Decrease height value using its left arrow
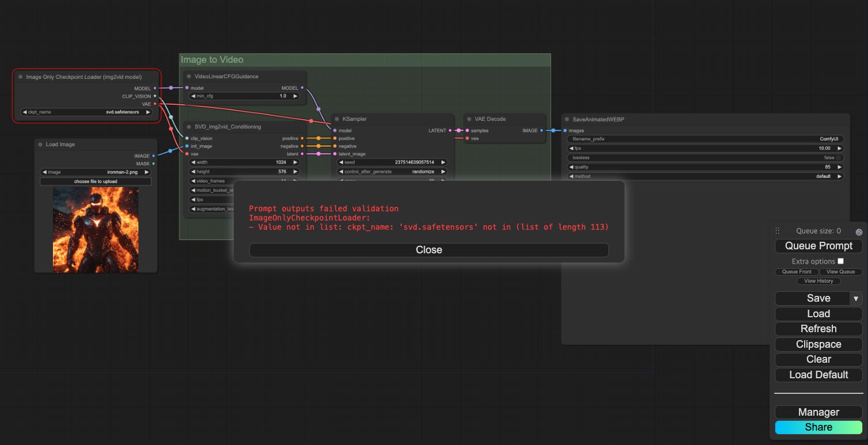 pyautogui.click(x=193, y=172)
